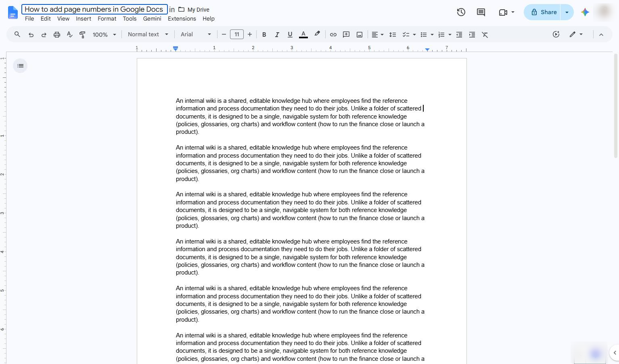The height and width of the screenshot is (364, 619).
Task: Expand the bulleted list options arrow
Action: pos(432,35)
